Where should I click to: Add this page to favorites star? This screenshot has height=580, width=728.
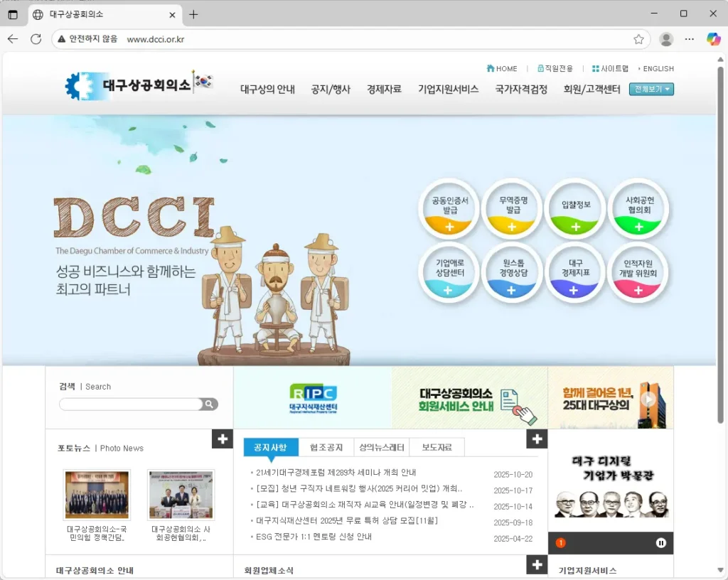(638, 39)
